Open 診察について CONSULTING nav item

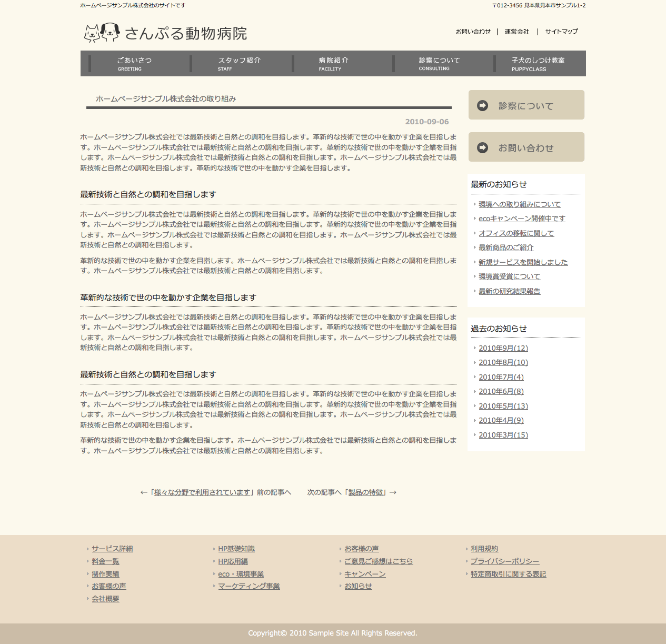point(439,64)
